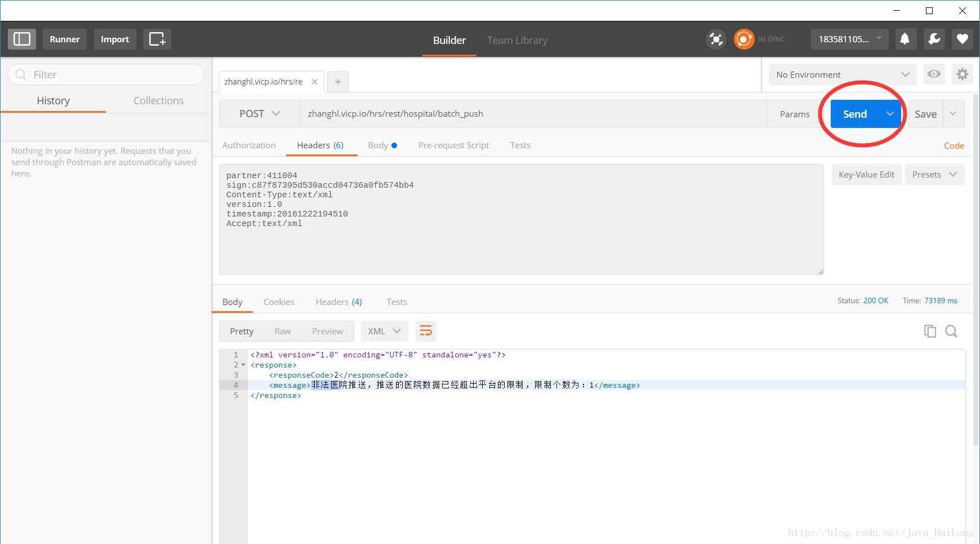The height and width of the screenshot is (544, 980).
Task: Click inside the headers bulk-edit textarea
Action: [x=522, y=220]
